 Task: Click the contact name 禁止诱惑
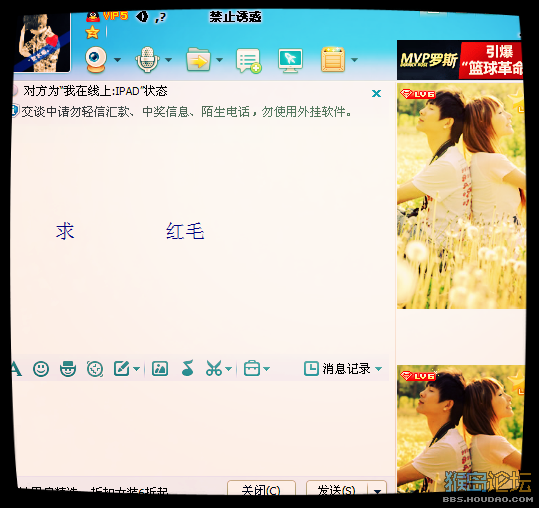235,16
